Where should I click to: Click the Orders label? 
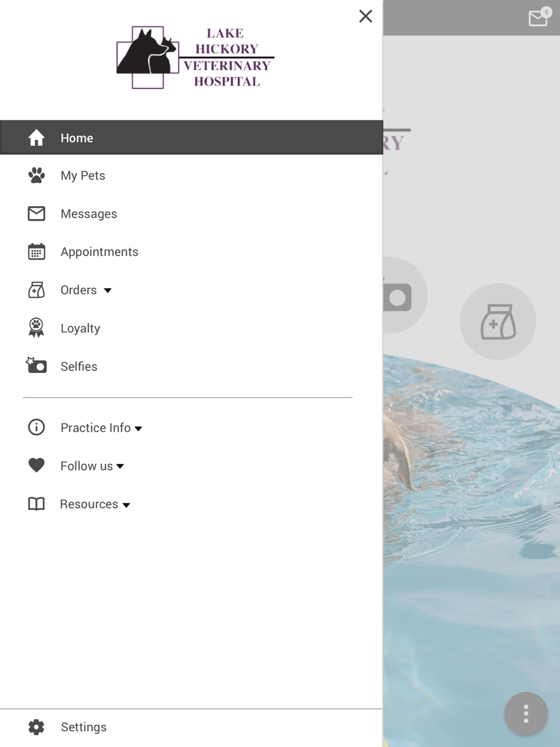tap(78, 290)
